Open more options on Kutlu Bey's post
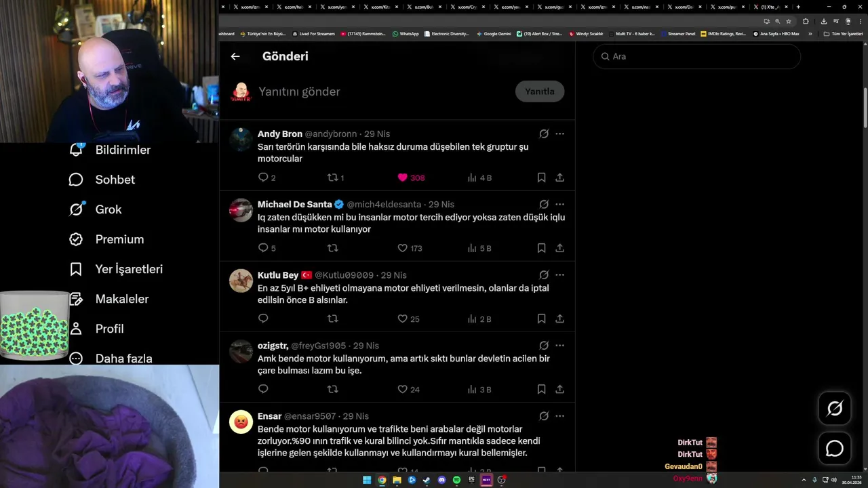 (559, 275)
